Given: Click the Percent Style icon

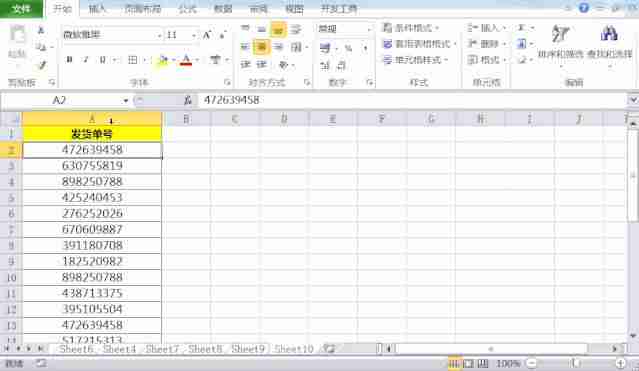Looking at the screenshot, I should pos(348,49).
